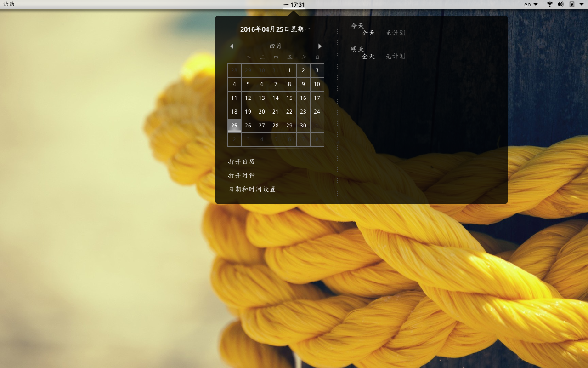
Task: Select April 12 in the calendar
Action: [248, 98]
